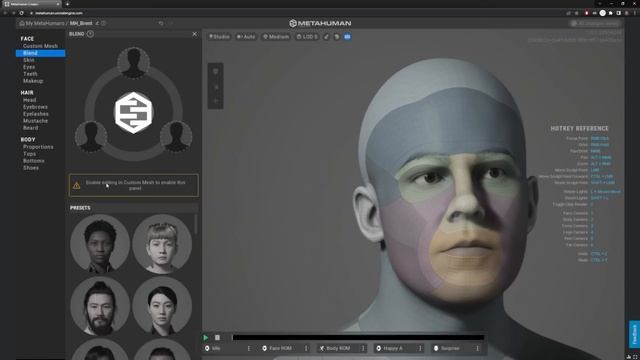Image resolution: width=640 pixels, height=360 pixels.
Task: Toggle the blue hotkey reference button
Action: pos(347,37)
